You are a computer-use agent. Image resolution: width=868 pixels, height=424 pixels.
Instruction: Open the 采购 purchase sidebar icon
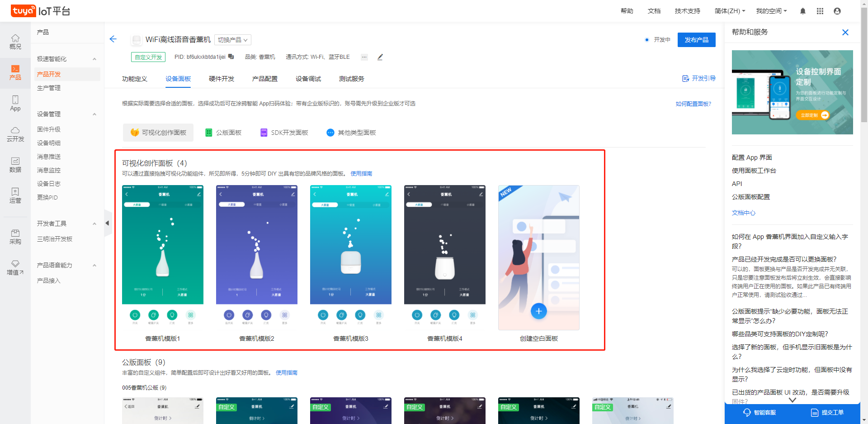[15, 237]
